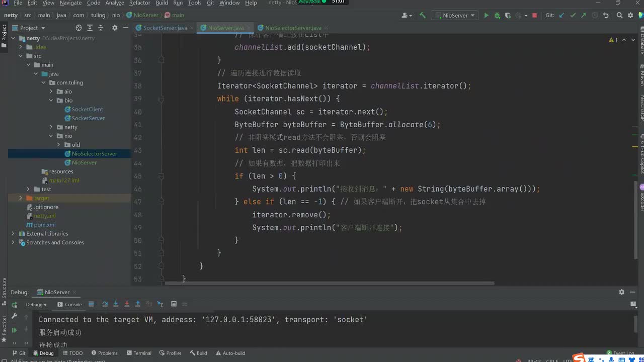Expand External Libraries node
644x362 pixels.
pos(14,233)
